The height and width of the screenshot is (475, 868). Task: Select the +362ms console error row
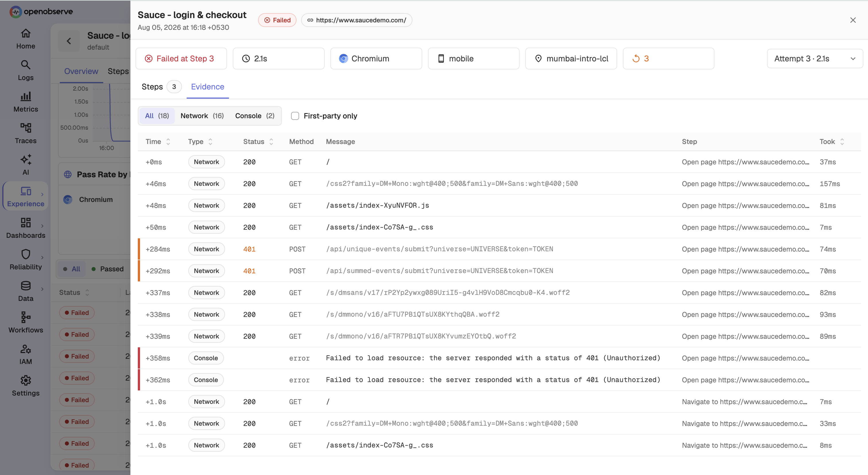[x=499, y=380]
